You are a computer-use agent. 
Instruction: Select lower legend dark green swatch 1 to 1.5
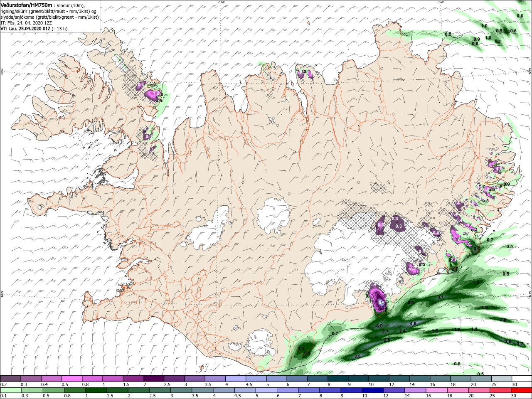(x=96, y=390)
